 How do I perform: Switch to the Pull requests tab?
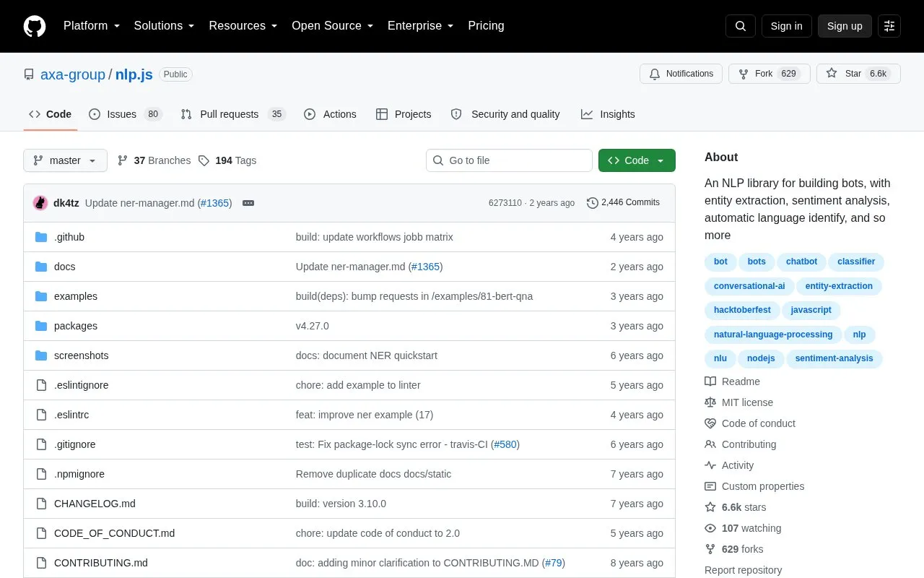233,114
